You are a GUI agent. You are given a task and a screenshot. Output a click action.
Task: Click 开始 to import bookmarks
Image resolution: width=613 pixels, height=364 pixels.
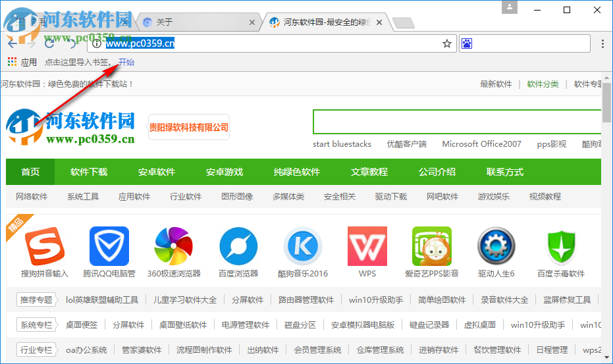[126, 62]
